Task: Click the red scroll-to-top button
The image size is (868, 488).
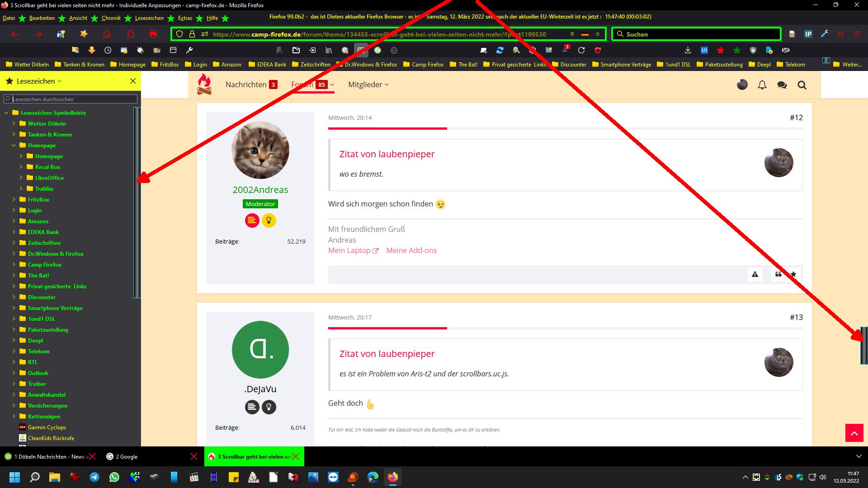Action: coord(854,433)
